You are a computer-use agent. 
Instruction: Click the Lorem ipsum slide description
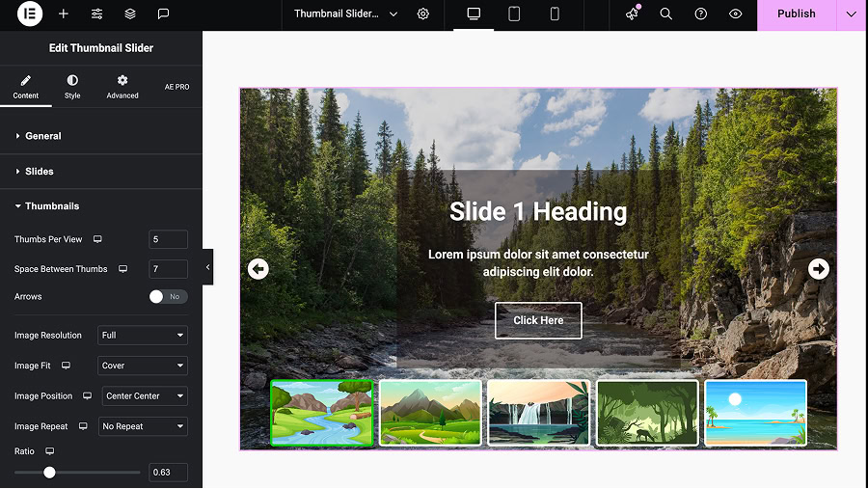538,263
